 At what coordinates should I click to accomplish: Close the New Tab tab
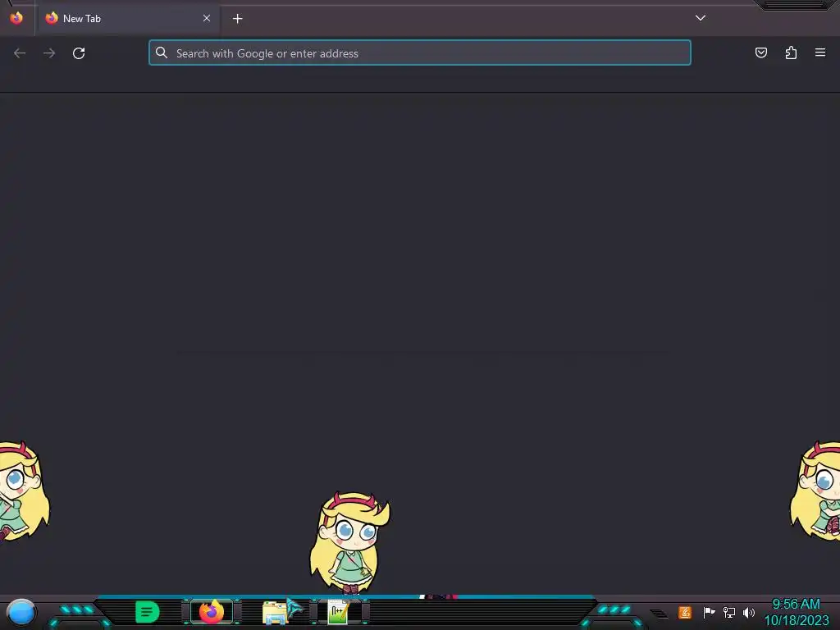pyautogui.click(x=207, y=18)
